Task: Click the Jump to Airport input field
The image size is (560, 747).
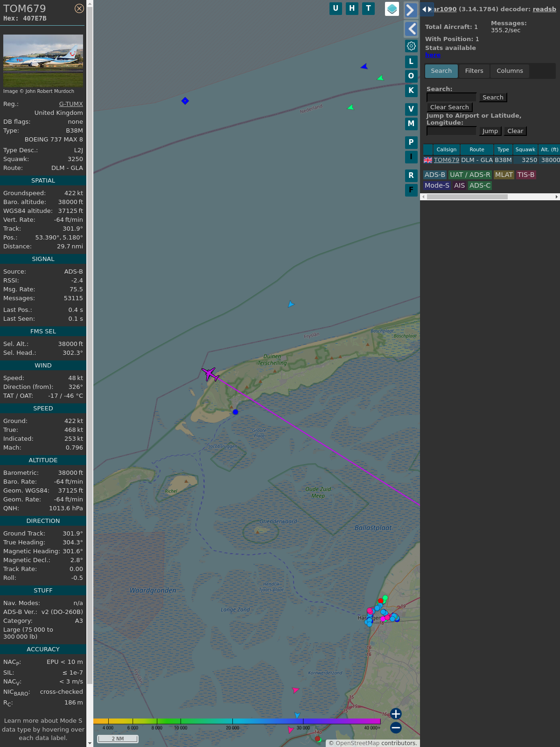Action: [x=451, y=131]
